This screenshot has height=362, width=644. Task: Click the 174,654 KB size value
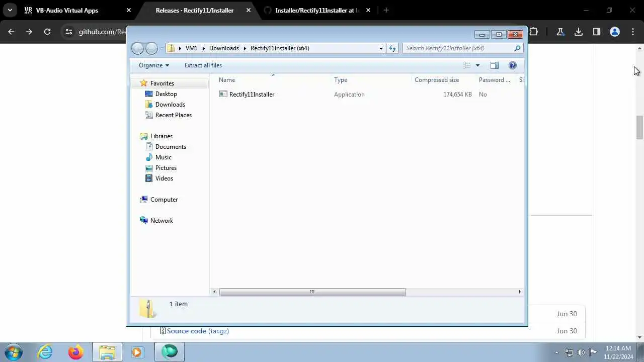click(x=457, y=95)
